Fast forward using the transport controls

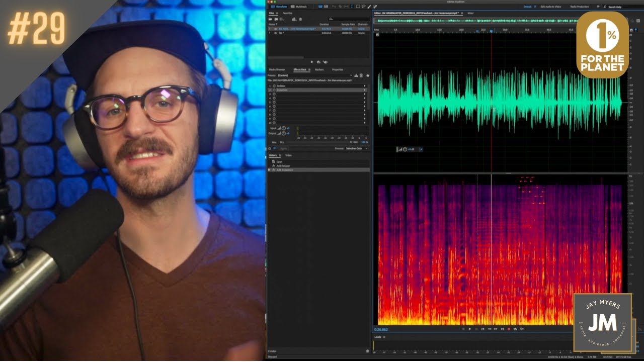pyautogui.click(x=496, y=329)
